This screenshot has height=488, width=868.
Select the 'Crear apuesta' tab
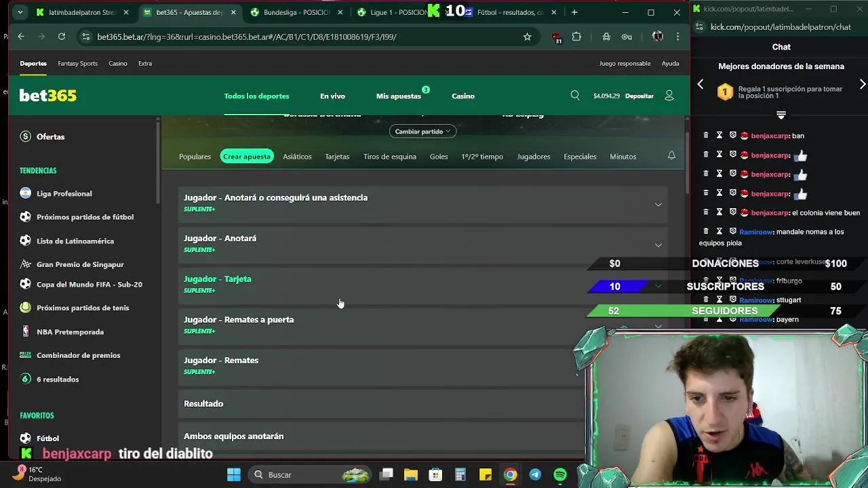click(247, 157)
